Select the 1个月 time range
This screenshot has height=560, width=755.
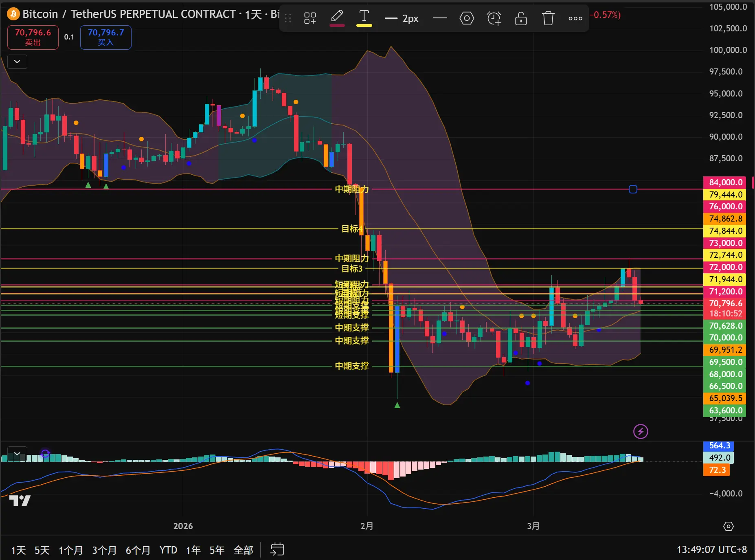71,550
